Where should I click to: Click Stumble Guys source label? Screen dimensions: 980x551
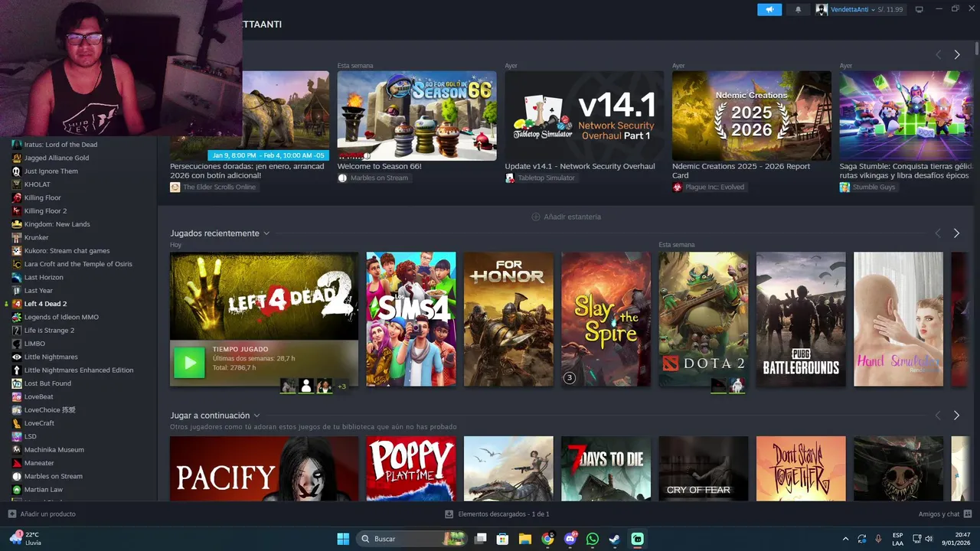click(867, 187)
